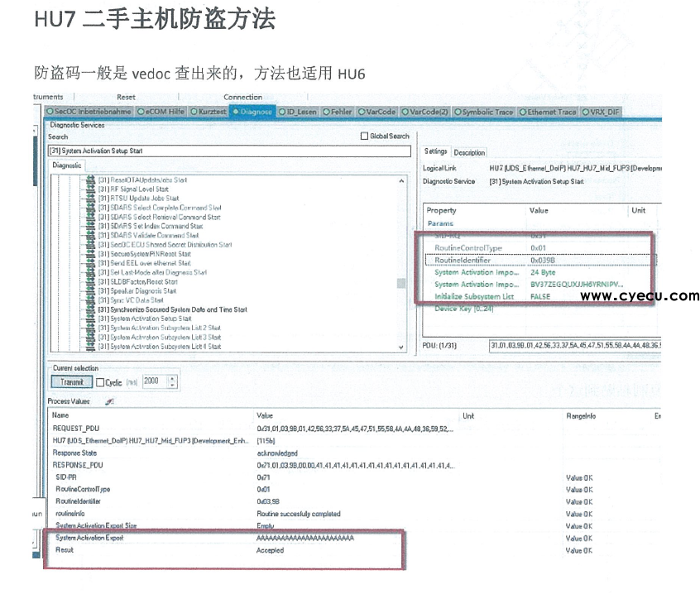This screenshot has height=594, width=700.
Task: Click the service tree scrollbar up arrow
Action: pyautogui.click(x=401, y=181)
